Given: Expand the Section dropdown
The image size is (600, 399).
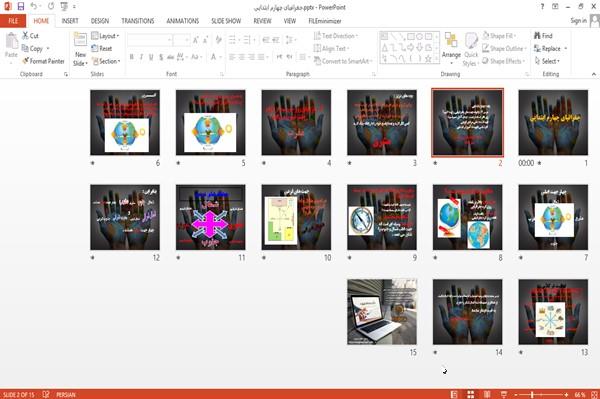Looking at the screenshot, I should point(106,61).
